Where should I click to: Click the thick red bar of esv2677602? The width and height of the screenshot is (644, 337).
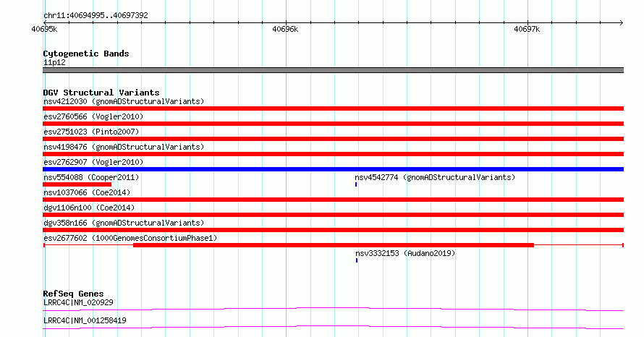(x=334, y=245)
